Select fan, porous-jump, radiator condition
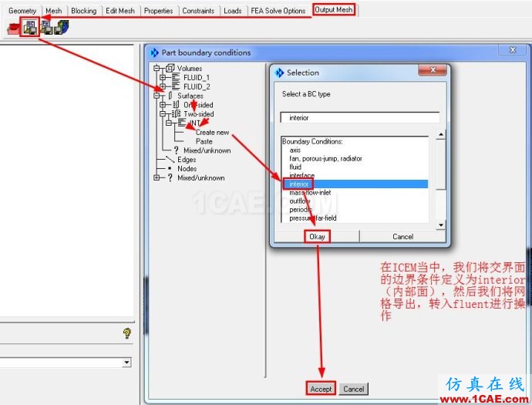This screenshot has height=405, width=532. point(325,159)
